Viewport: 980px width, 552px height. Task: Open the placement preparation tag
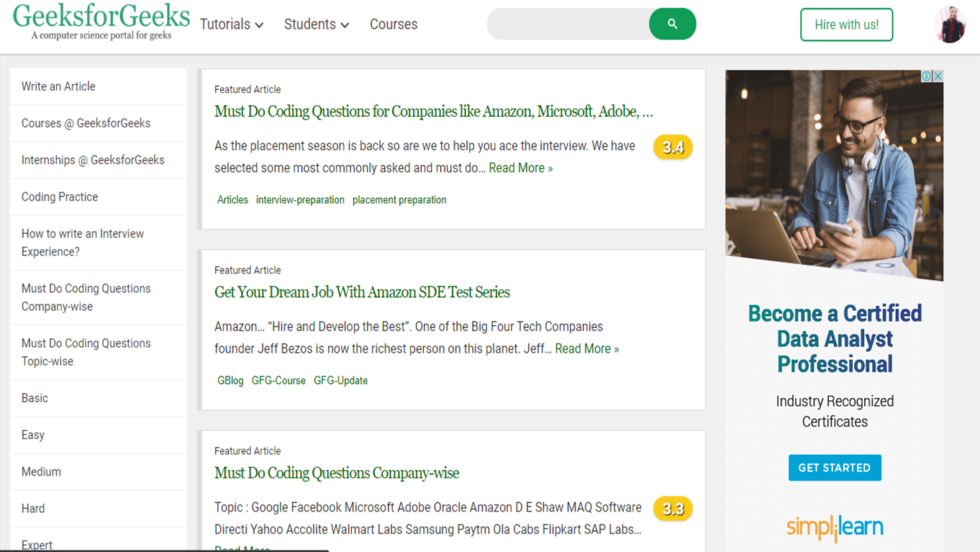point(399,200)
